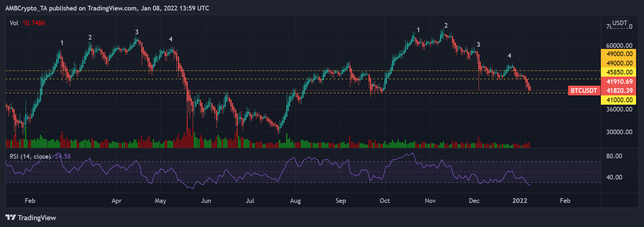644x227 pixels.
Task: Click the TradingView logo icon
Action: pos(10,218)
